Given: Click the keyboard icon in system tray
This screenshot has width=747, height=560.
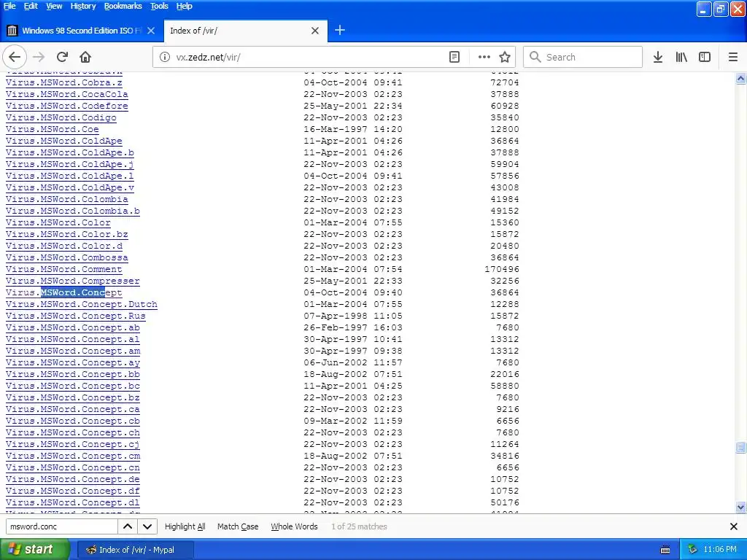Looking at the screenshot, I should tap(665, 550).
